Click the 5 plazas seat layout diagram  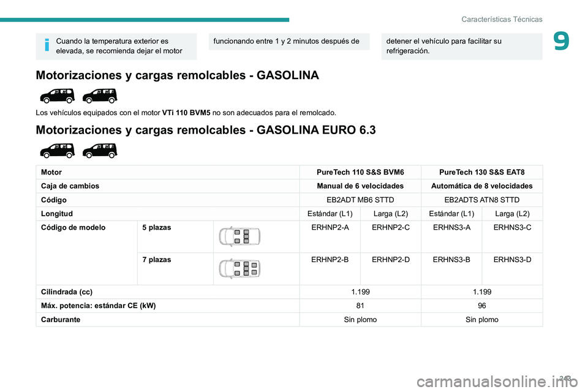pyautogui.click(x=240, y=236)
